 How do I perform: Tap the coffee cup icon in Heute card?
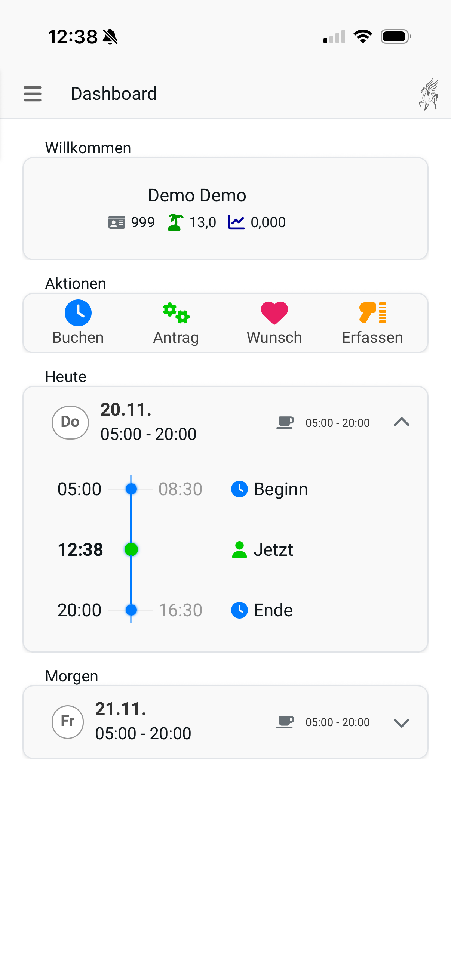pos(285,423)
